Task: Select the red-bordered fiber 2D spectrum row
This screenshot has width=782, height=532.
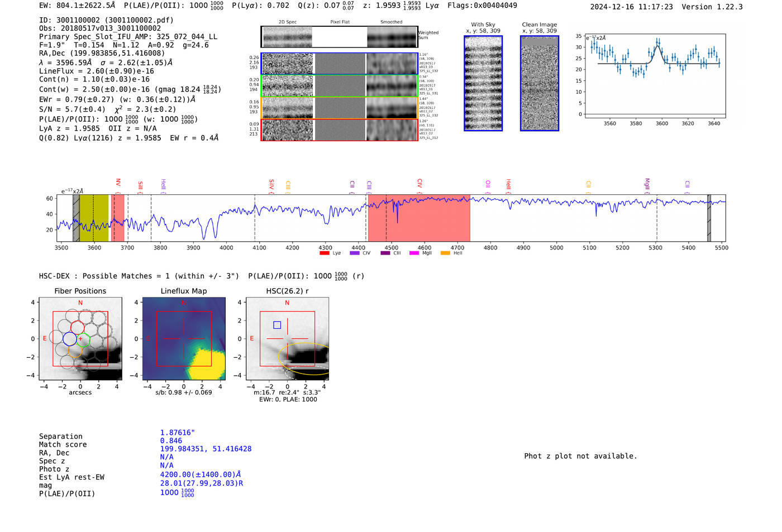Action: pos(340,130)
